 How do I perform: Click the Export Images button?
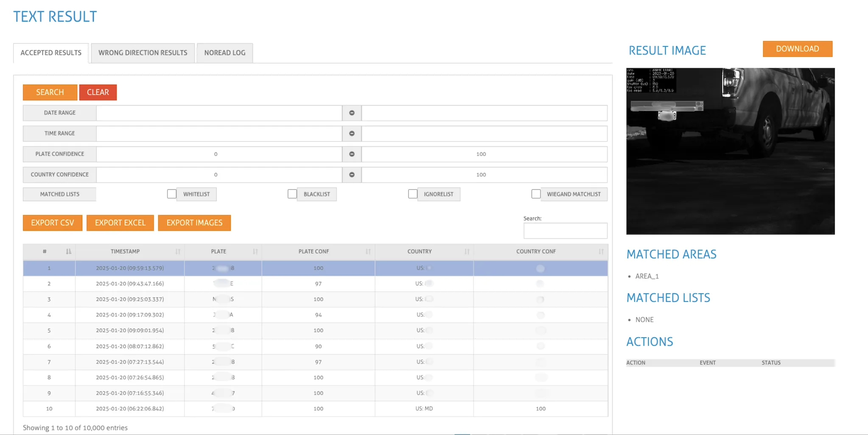[194, 223]
